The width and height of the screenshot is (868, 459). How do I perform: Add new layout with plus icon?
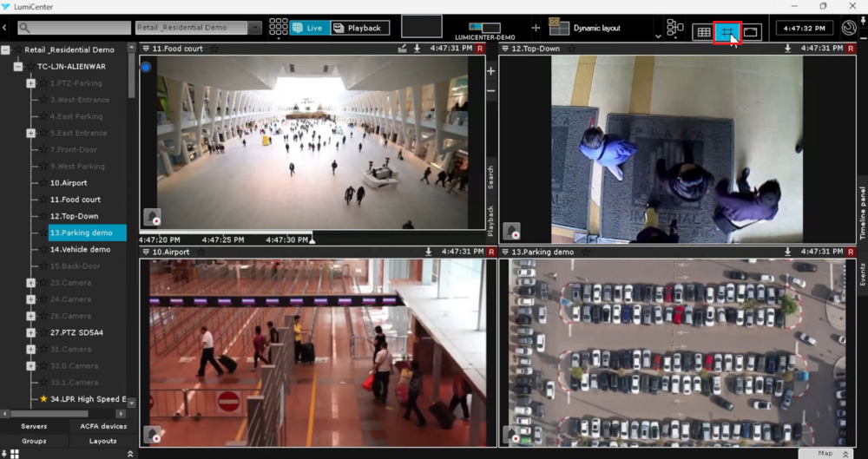pyautogui.click(x=536, y=28)
